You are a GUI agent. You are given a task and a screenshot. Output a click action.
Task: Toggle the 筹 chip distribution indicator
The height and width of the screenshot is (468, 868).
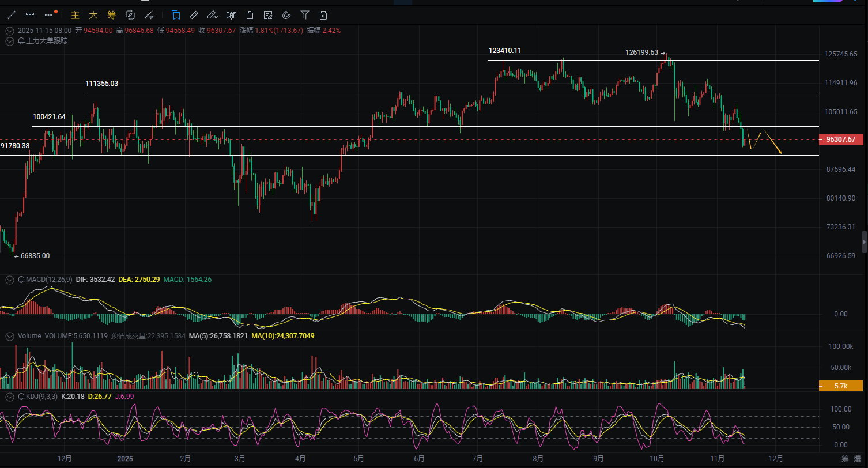pyautogui.click(x=112, y=15)
